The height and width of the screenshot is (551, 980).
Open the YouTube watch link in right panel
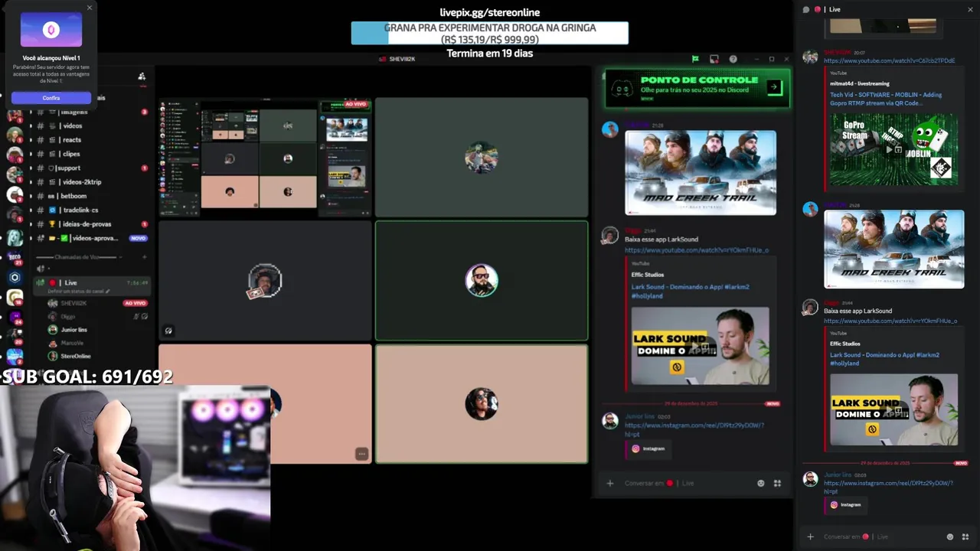click(x=889, y=60)
